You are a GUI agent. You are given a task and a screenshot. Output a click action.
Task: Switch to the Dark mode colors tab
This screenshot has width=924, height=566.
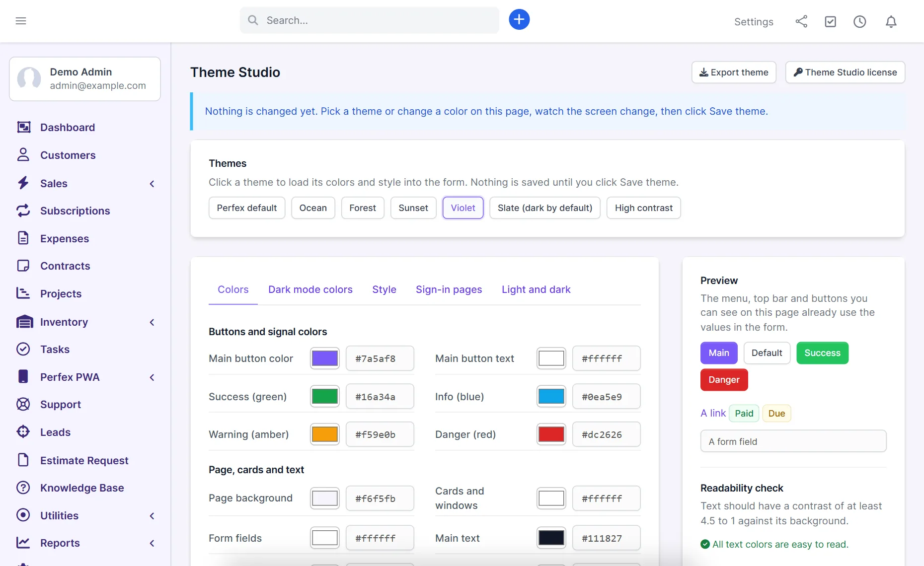coord(310,289)
